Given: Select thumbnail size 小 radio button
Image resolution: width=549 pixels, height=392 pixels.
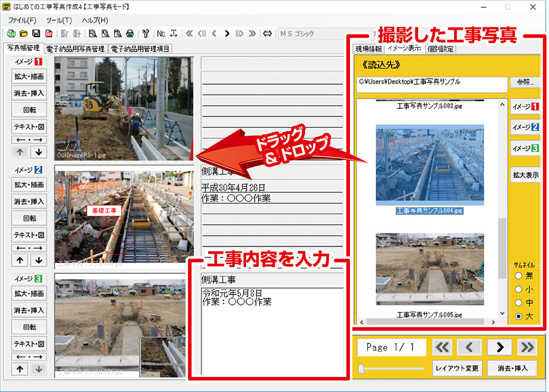Looking at the screenshot, I should click(519, 289).
